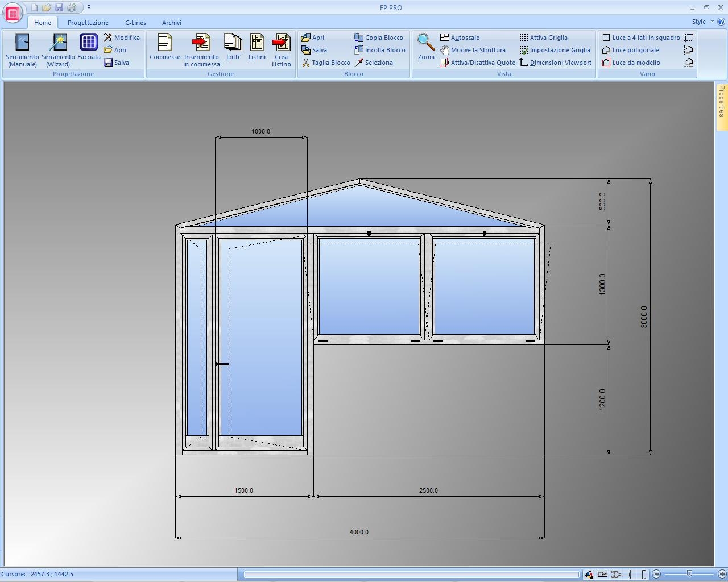The image size is (728, 582).
Task: Switch to the Progettazione tab
Action: coord(88,23)
